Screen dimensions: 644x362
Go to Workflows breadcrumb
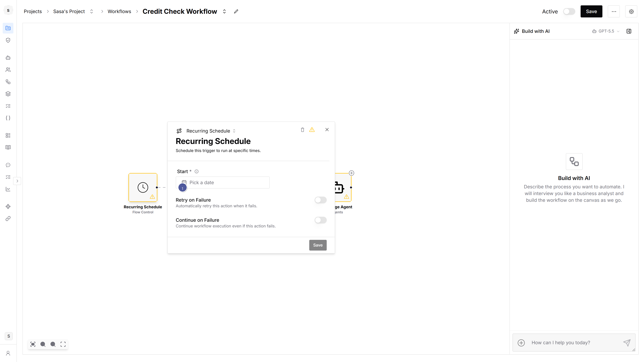[119, 12]
